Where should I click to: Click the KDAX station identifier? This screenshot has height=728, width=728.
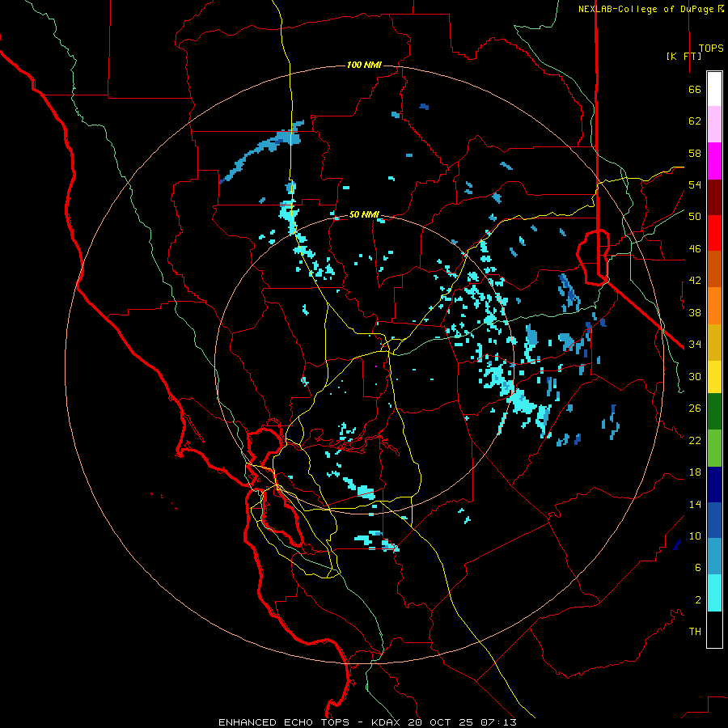click(387, 722)
